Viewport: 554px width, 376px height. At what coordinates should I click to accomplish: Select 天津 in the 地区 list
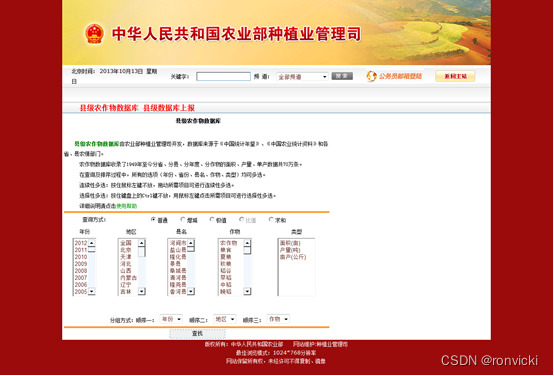[126, 257]
